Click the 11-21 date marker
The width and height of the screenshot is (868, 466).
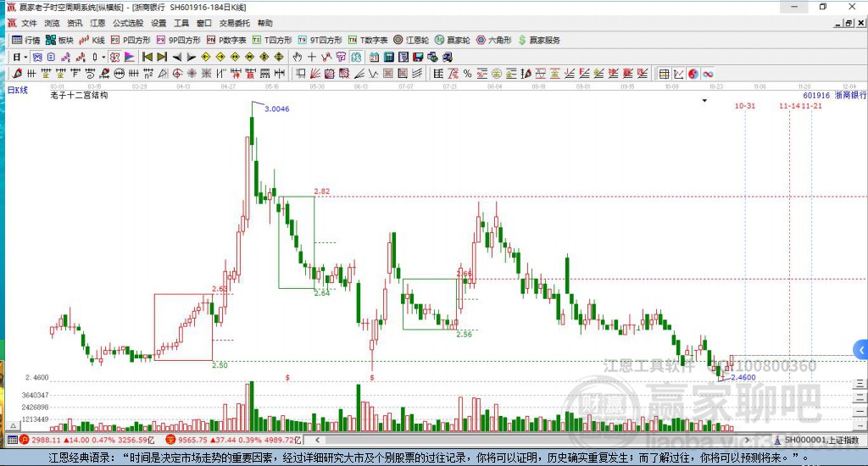811,106
